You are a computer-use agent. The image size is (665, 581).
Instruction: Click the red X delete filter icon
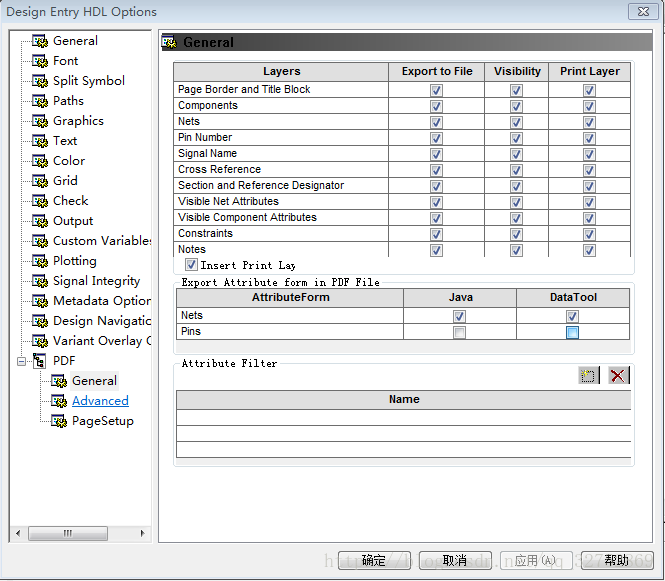[x=618, y=375]
